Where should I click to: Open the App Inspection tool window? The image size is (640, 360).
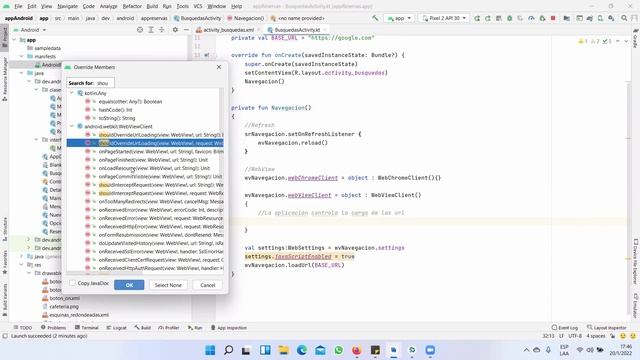click(229, 327)
